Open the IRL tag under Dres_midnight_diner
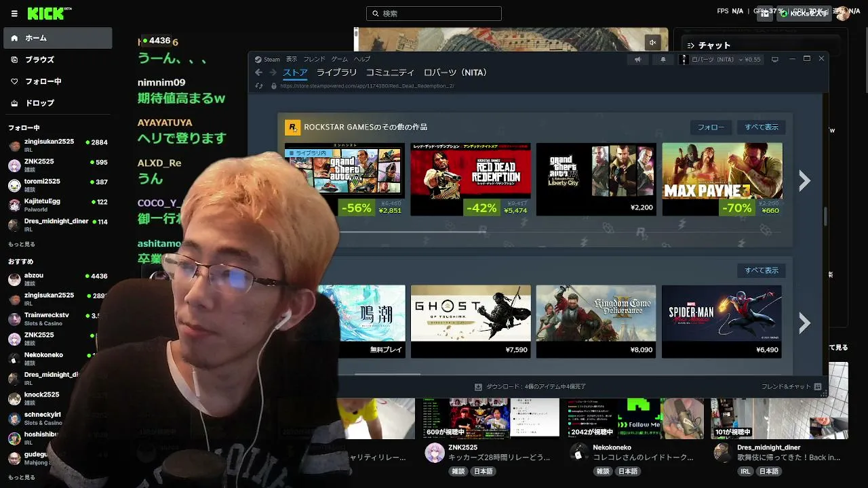The height and width of the screenshot is (488, 868). [x=745, y=471]
